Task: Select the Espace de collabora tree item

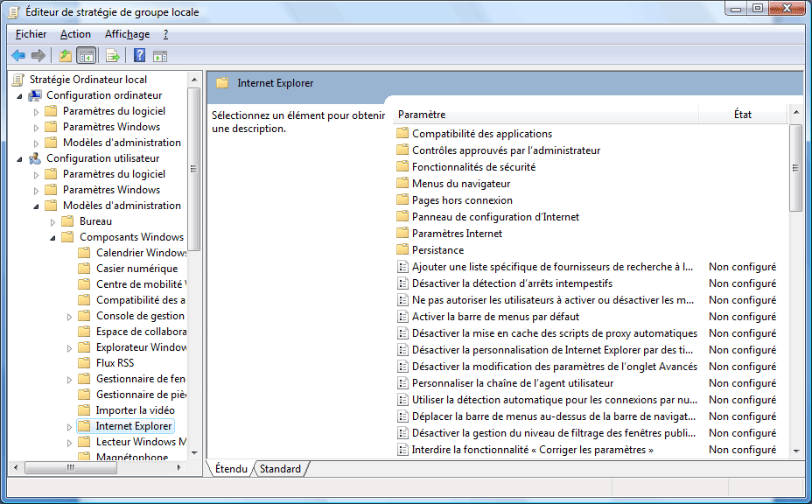Action: coord(141,332)
